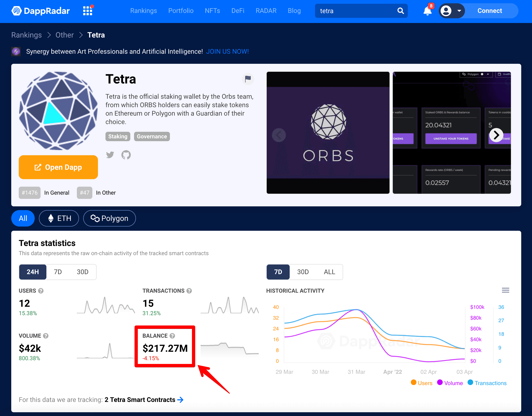
Task: Open the NFTs nav item
Action: (212, 11)
